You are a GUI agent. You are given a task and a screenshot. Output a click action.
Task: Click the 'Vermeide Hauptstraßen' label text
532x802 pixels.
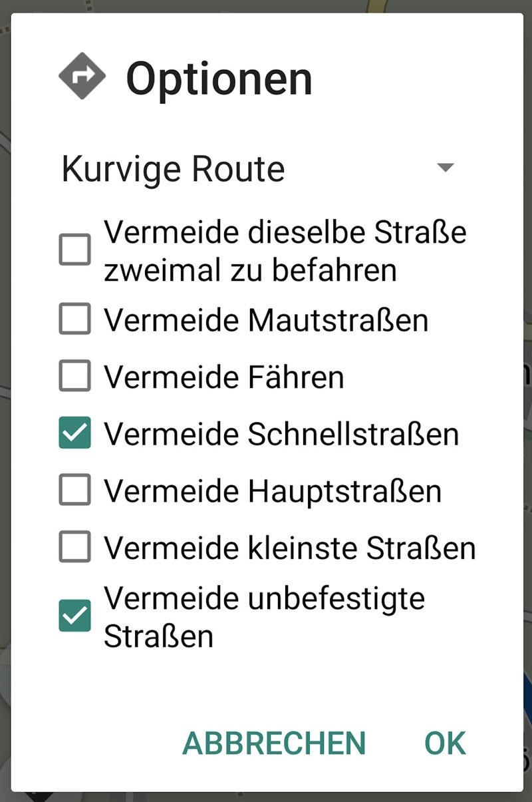tap(273, 491)
